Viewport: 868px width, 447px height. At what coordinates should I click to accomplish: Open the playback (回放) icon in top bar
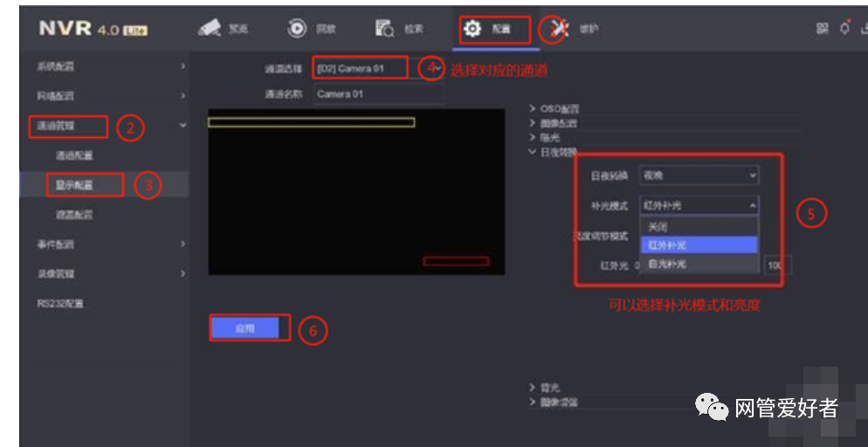pyautogui.click(x=297, y=30)
